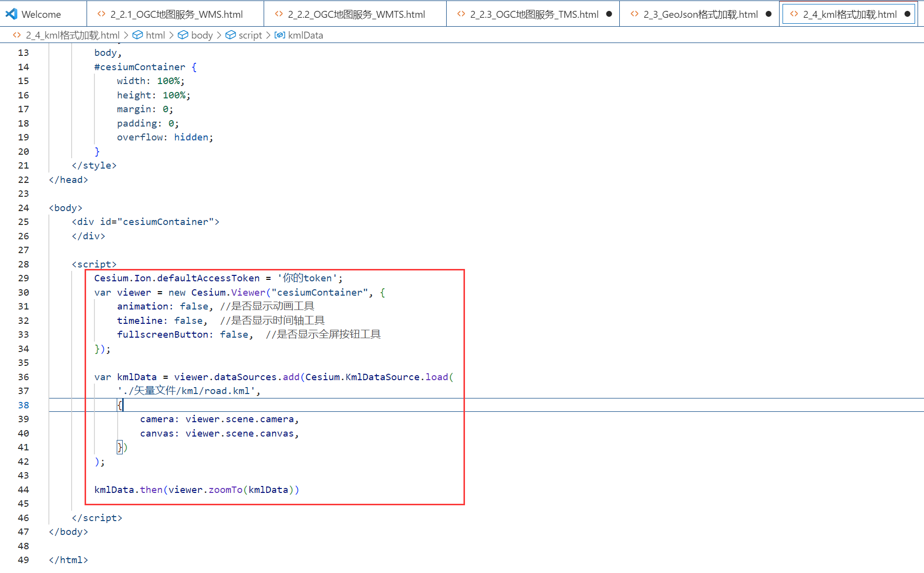Click 'Cesium.Viewer' on line 30
This screenshot has height=573, width=924.
point(228,293)
